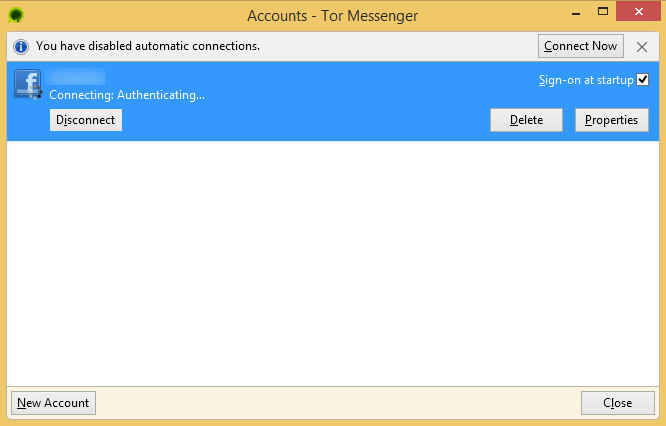
Task: Dismiss the automatic connections notification
Action: pos(642,47)
